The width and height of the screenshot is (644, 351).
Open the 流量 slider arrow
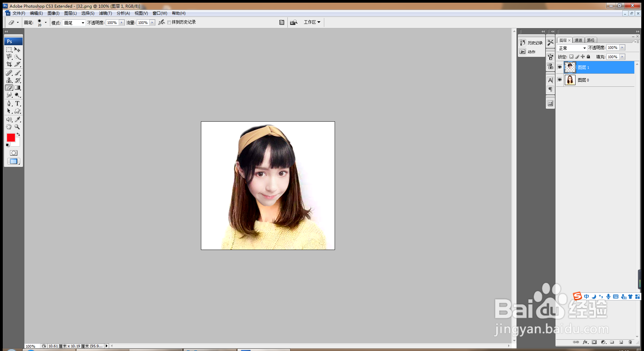[152, 23]
